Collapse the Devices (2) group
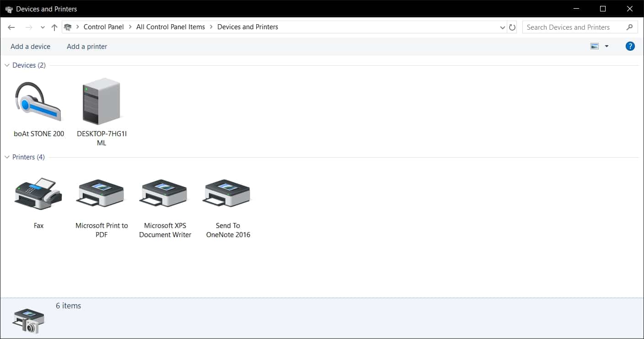 (x=7, y=65)
